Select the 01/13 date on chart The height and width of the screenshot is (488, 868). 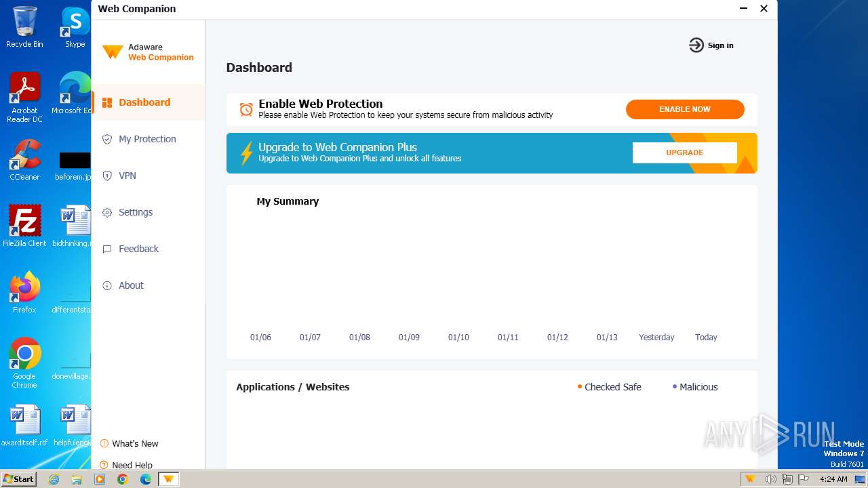[x=607, y=338]
